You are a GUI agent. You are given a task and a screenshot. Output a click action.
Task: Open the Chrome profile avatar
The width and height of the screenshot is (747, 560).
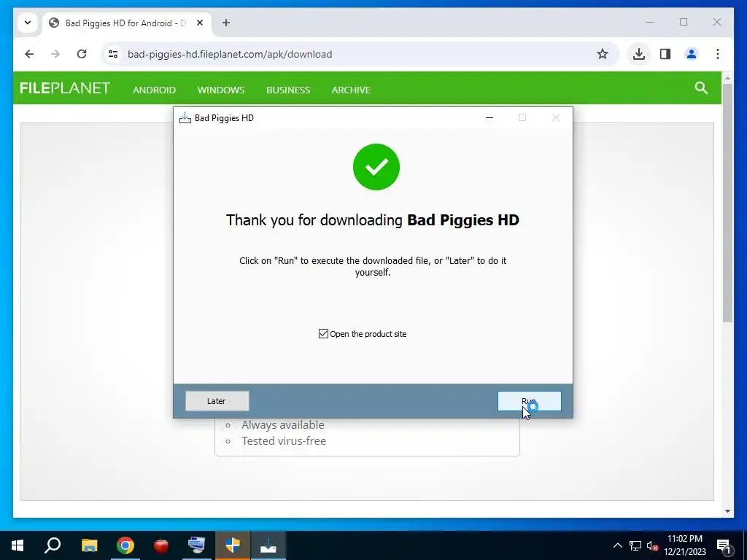coord(692,54)
